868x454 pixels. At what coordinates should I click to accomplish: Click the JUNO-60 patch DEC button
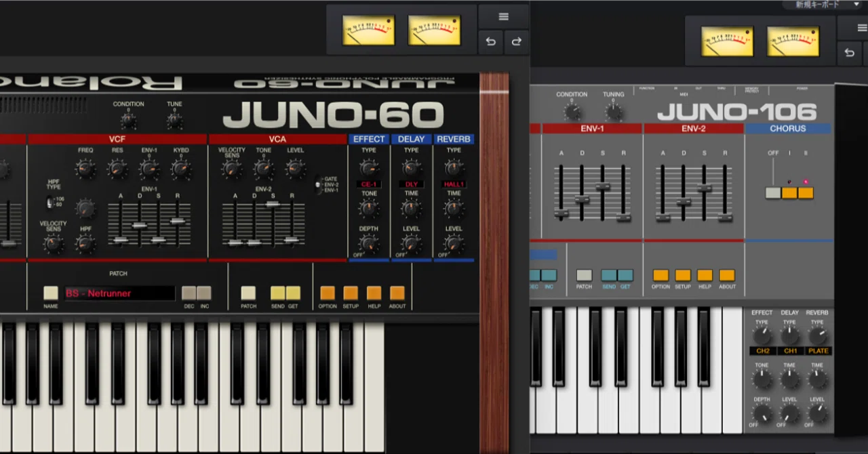[189, 293]
